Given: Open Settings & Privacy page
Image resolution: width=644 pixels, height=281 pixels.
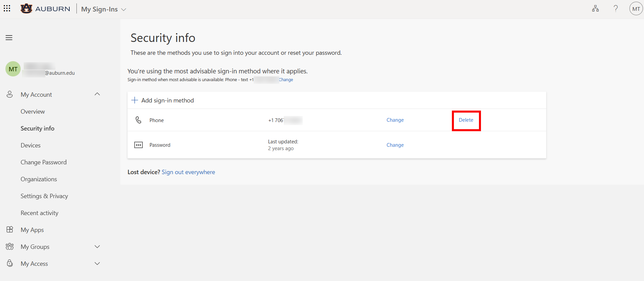Looking at the screenshot, I should [44, 196].
